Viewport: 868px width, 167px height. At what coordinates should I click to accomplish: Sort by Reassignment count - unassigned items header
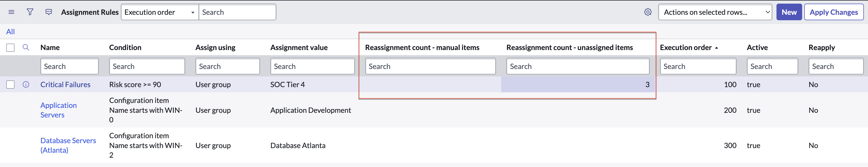click(x=569, y=47)
